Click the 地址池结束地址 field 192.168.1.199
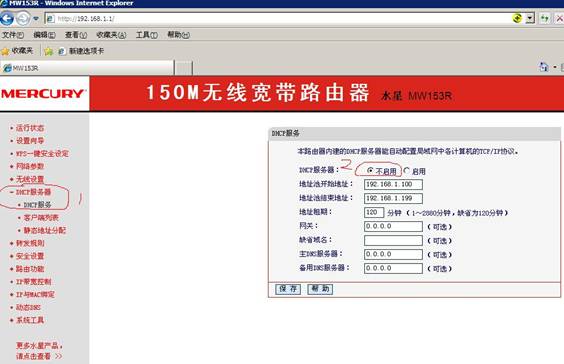The image size is (564, 364). point(393,199)
